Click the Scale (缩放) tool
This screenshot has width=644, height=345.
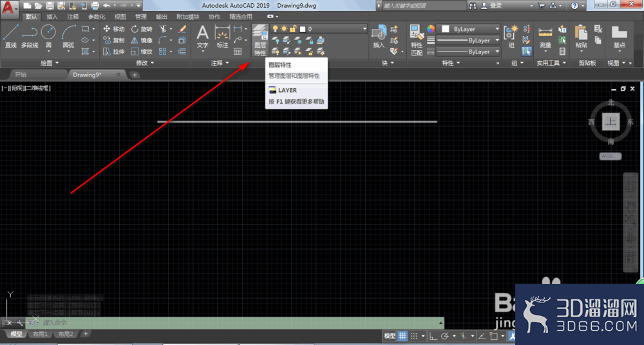point(142,51)
